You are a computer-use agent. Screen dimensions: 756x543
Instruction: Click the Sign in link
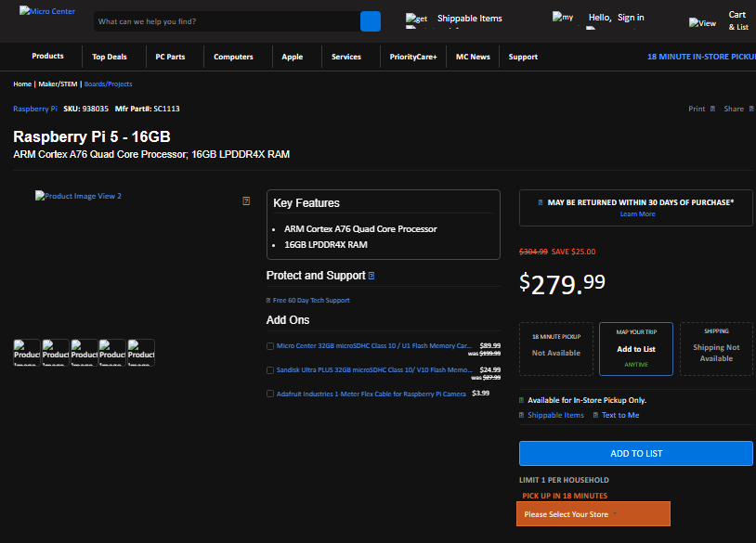[x=631, y=18]
